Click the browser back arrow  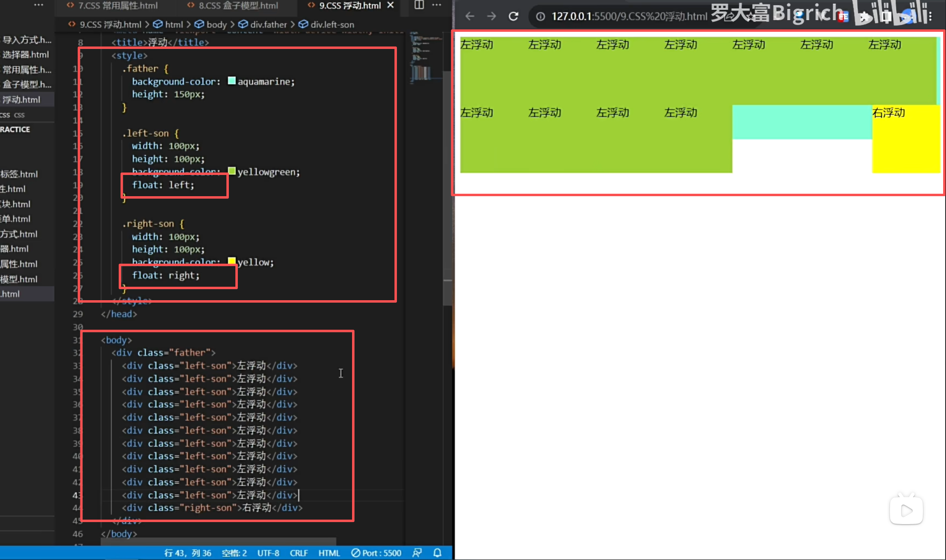[x=470, y=16]
